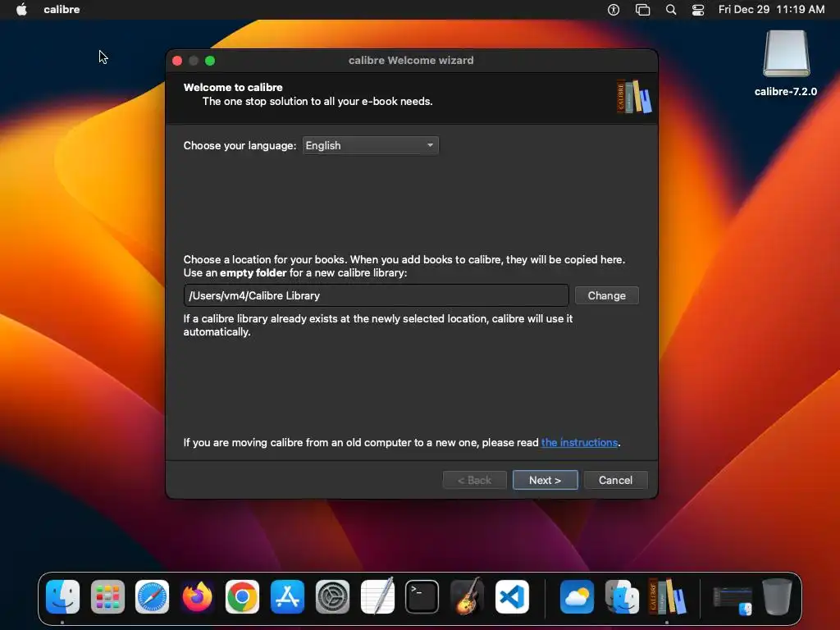Click the date and time in menu bar

[x=771, y=10]
